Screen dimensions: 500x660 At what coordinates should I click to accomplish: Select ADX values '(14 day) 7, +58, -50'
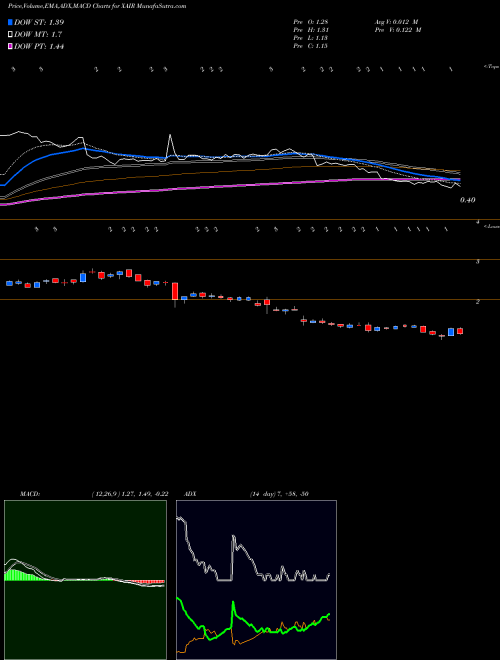279,494
